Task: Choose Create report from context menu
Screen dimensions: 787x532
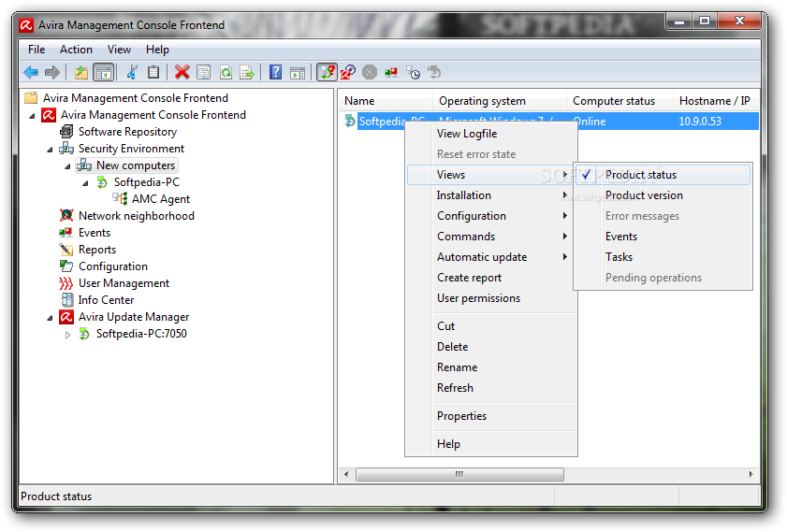Action: 491,278
